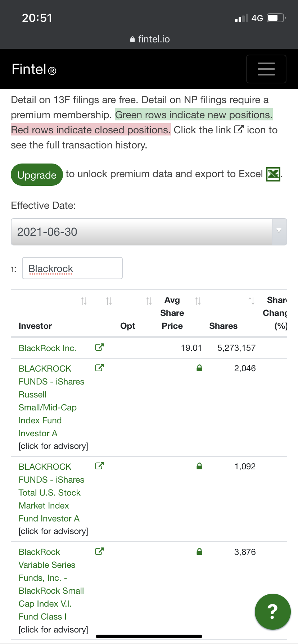Click the Upgrade button
The image size is (298, 644).
coord(37,175)
